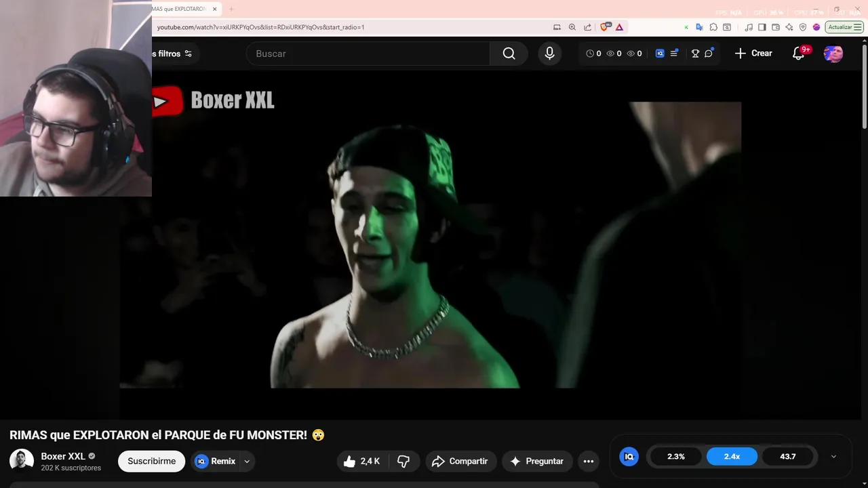
Task: Open the vidIQ logo in header
Action: click(660, 54)
